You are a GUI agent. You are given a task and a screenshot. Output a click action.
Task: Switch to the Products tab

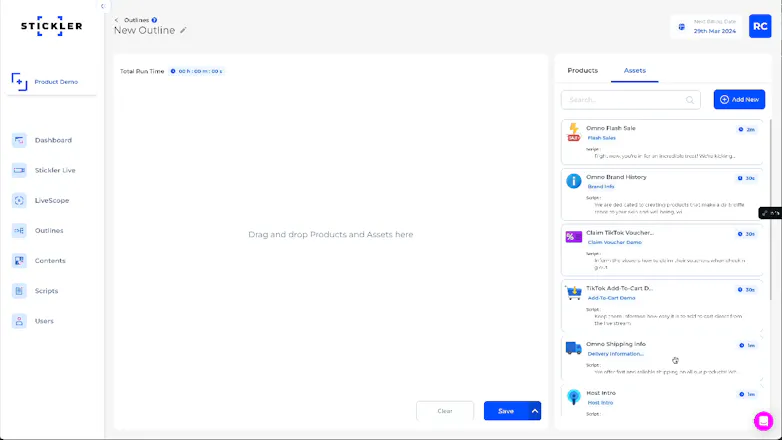[583, 70]
